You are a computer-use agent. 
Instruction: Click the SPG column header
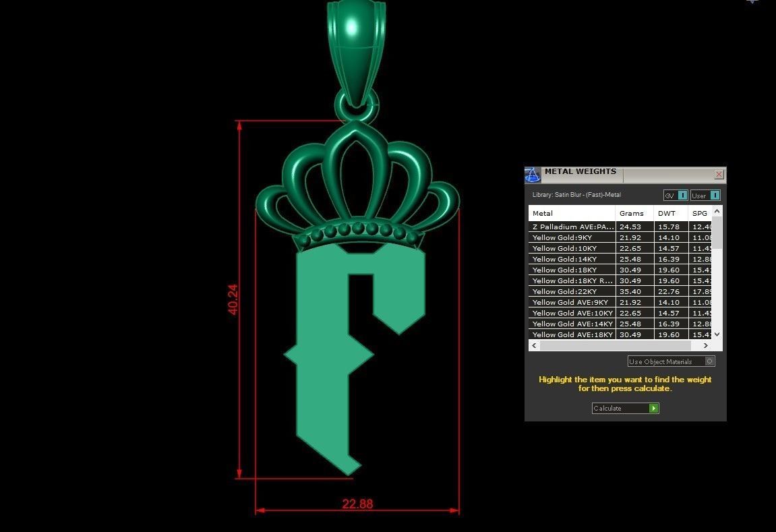coord(700,213)
